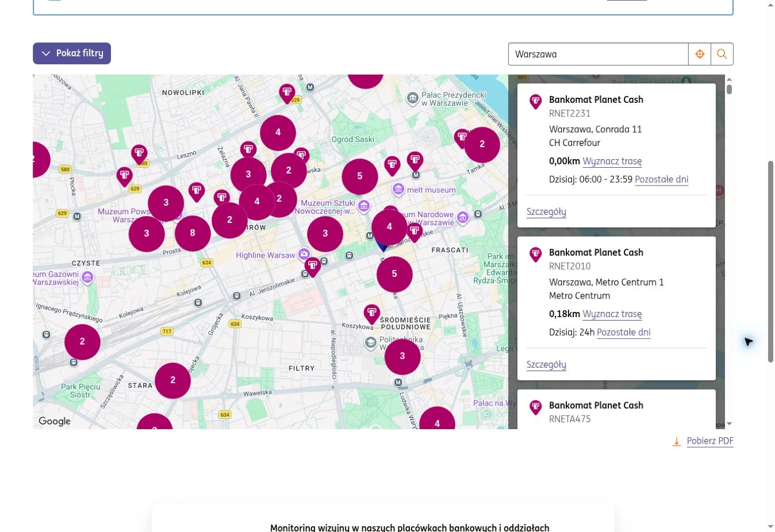This screenshot has height=532, width=775.
Task: Click the Muzeum Gazowni Warszawskiej icon
Action: tap(87, 278)
